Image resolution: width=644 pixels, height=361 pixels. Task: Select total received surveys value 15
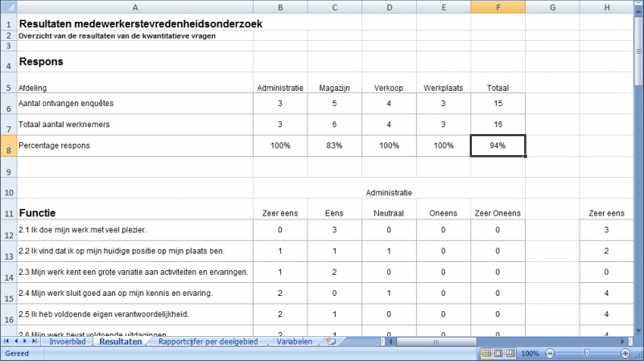(497, 104)
